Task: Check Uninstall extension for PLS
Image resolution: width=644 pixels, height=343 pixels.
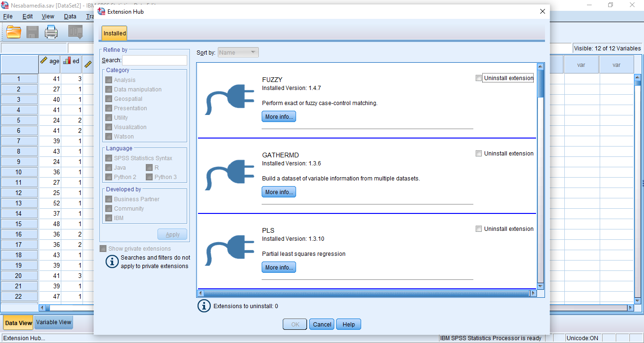Action: pos(479,229)
